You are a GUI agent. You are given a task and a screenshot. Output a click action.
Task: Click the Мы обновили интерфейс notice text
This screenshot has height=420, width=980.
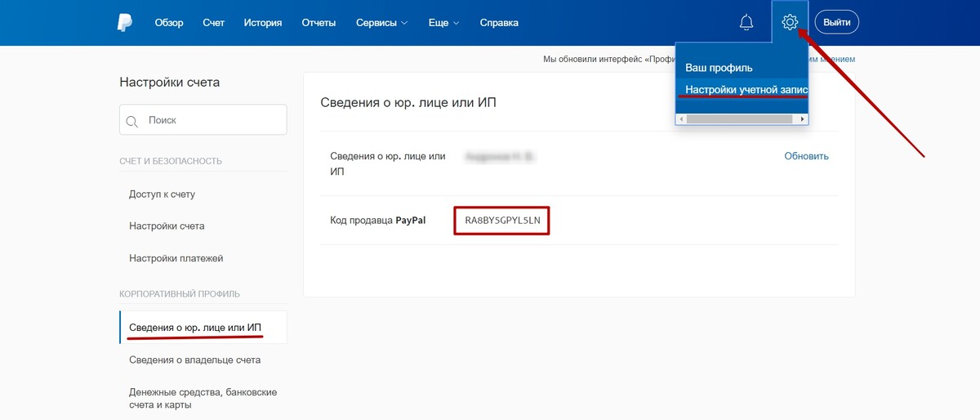click(608, 59)
